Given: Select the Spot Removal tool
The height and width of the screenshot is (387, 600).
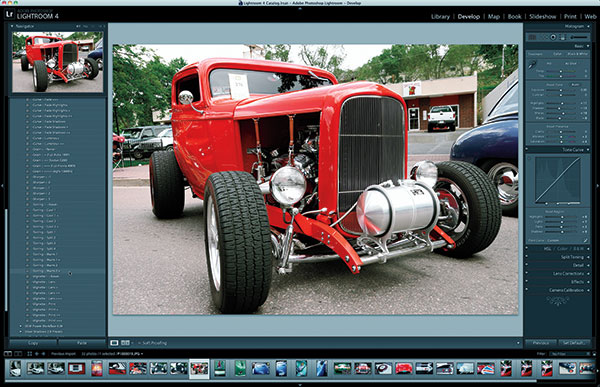Looking at the screenshot, I should tap(544, 37).
